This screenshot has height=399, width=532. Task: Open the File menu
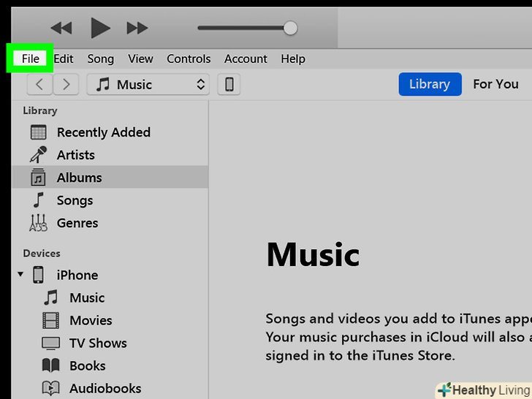30,58
